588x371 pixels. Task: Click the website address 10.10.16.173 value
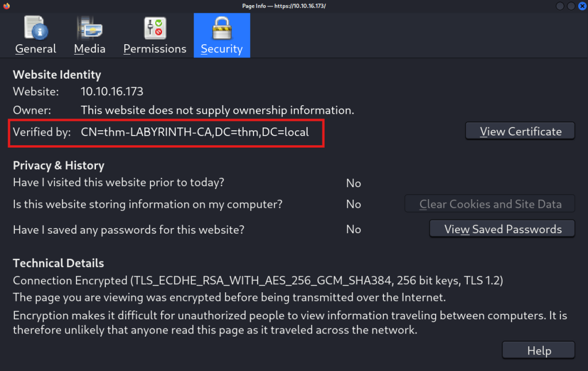(x=112, y=91)
